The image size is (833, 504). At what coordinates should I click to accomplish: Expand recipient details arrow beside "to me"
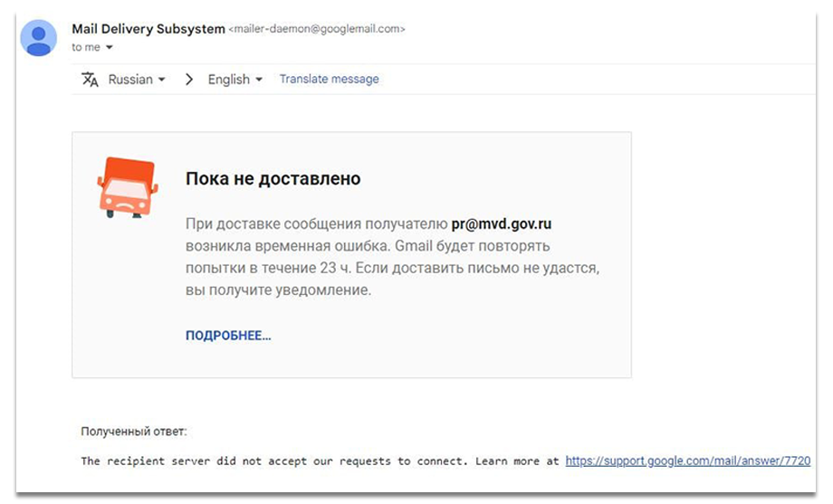pos(109,47)
